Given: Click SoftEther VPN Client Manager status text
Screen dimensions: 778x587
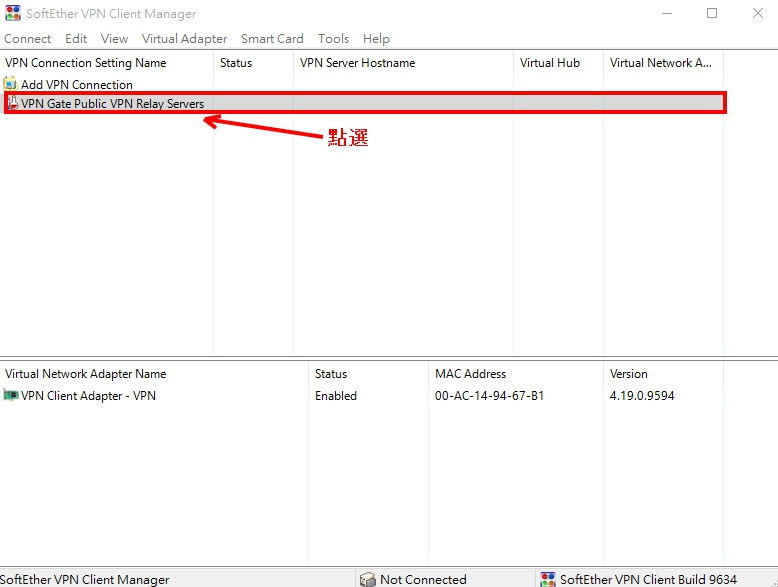Looking at the screenshot, I should click(84, 579).
